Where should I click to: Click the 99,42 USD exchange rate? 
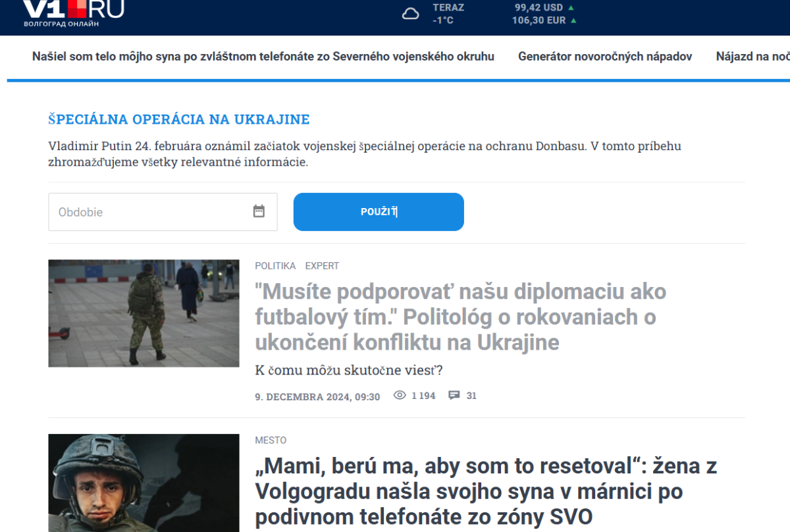pyautogui.click(x=539, y=8)
